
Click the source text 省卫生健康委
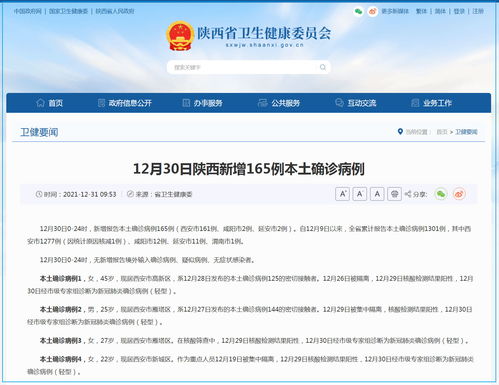[x=173, y=194]
